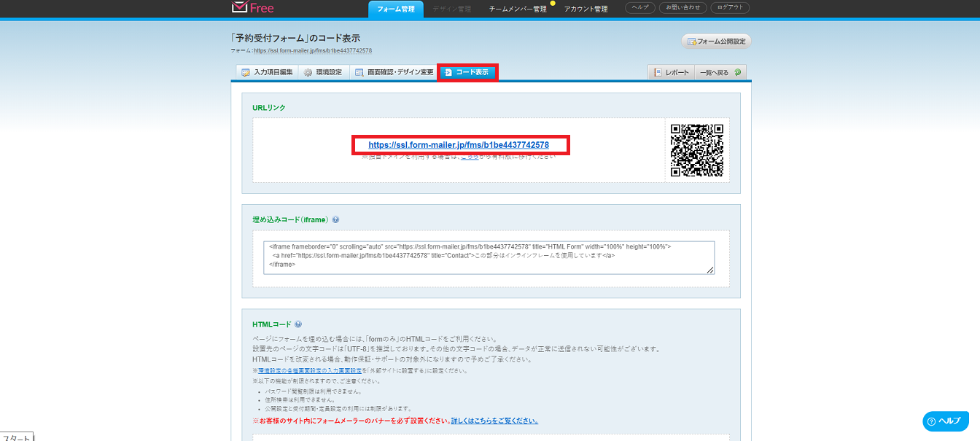Click 一覧へ戻る to return to list
Viewport: 980px width, 441px height.
click(x=720, y=72)
